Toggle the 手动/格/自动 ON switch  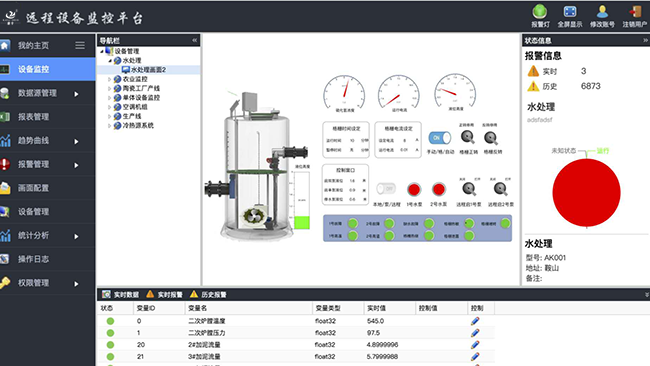click(439, 138)
